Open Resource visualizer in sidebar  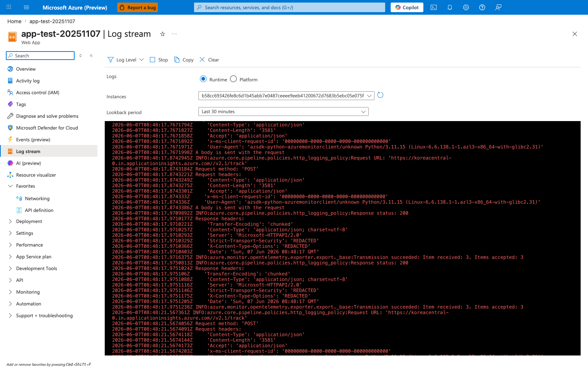tap(36, 175)
